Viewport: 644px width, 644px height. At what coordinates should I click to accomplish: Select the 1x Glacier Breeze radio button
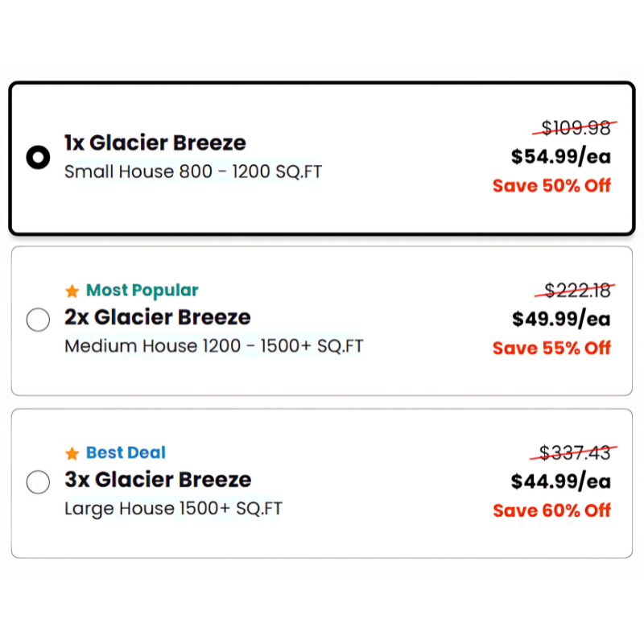38,157
